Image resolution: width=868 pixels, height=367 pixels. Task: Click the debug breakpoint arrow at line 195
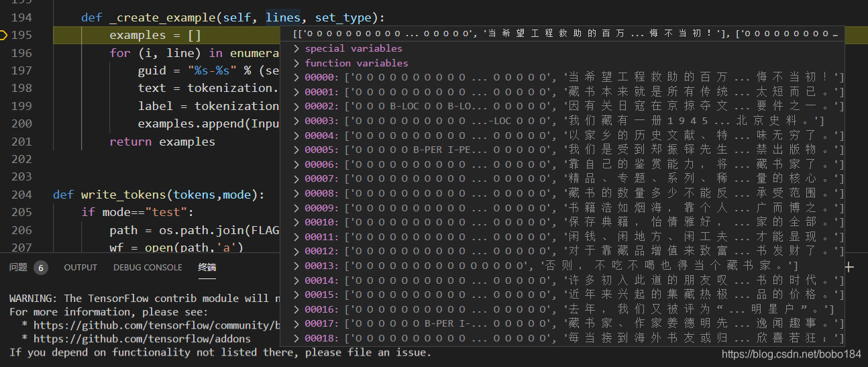point(2,35)
